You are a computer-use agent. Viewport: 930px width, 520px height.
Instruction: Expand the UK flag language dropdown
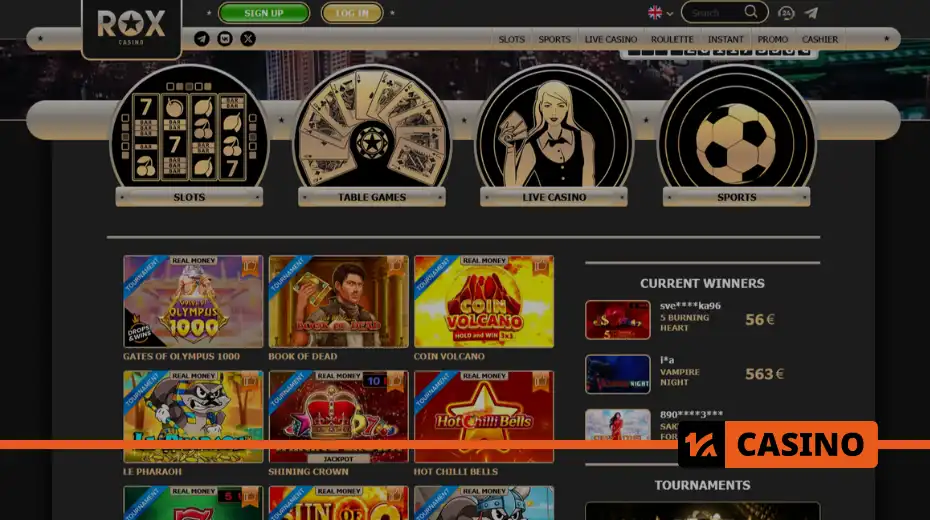click(x=660, y=12)
